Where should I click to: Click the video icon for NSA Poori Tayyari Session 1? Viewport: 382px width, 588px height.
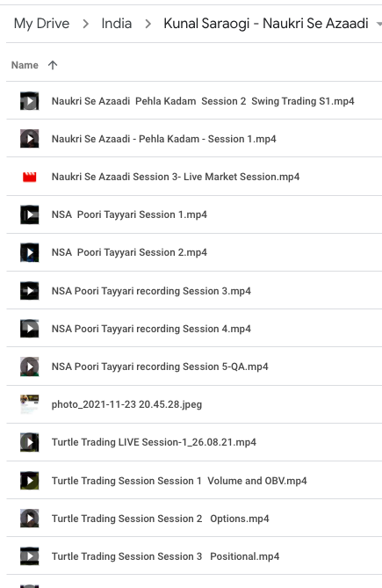pyautogui.click(x=30, y=214)
